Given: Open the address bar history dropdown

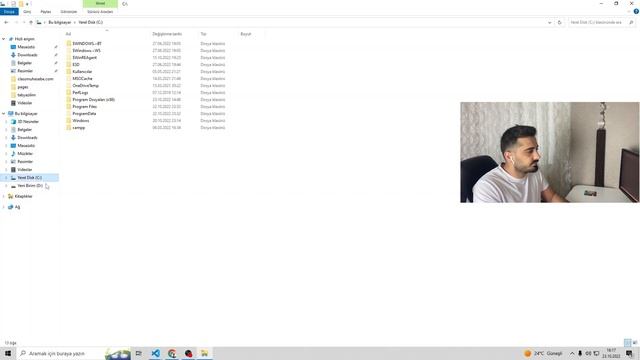Looking at the screenshot, I should 549,22.
